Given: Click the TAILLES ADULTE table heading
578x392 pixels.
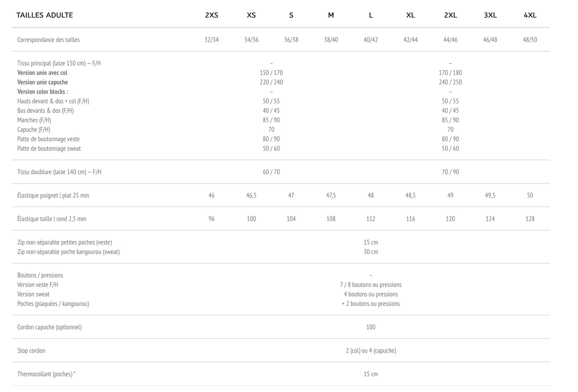Looking at the screenshot, I should coord(44,15).
